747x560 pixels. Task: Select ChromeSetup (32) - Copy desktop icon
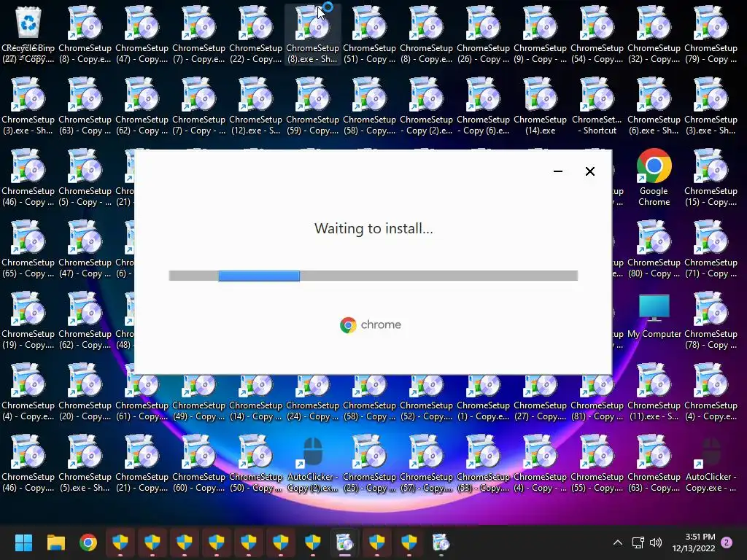click(x=654, y=35)
